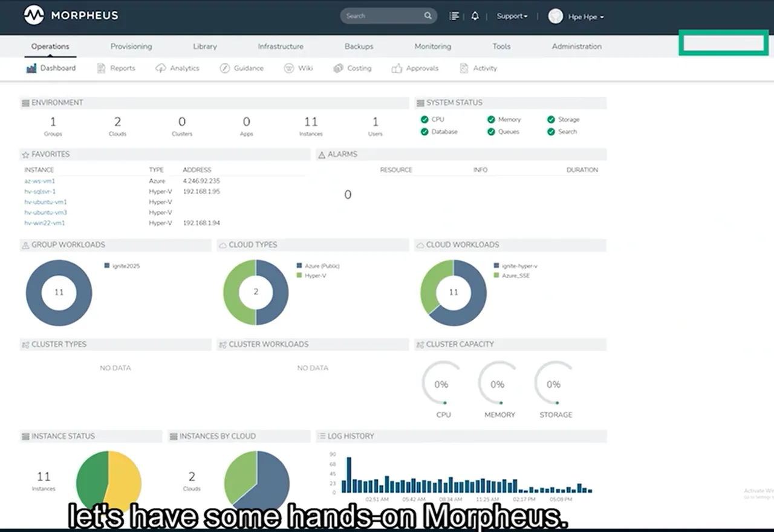Image resolution: width=774 pixels, height=532 pixels.
Task: Open the Hpe Hpe user dropdown
Action: [586, 17]
